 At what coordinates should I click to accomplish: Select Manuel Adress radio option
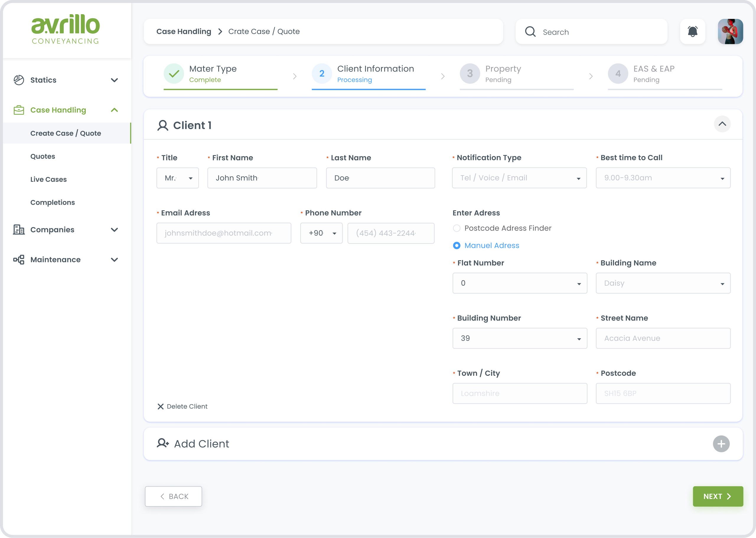pos(457,246)
